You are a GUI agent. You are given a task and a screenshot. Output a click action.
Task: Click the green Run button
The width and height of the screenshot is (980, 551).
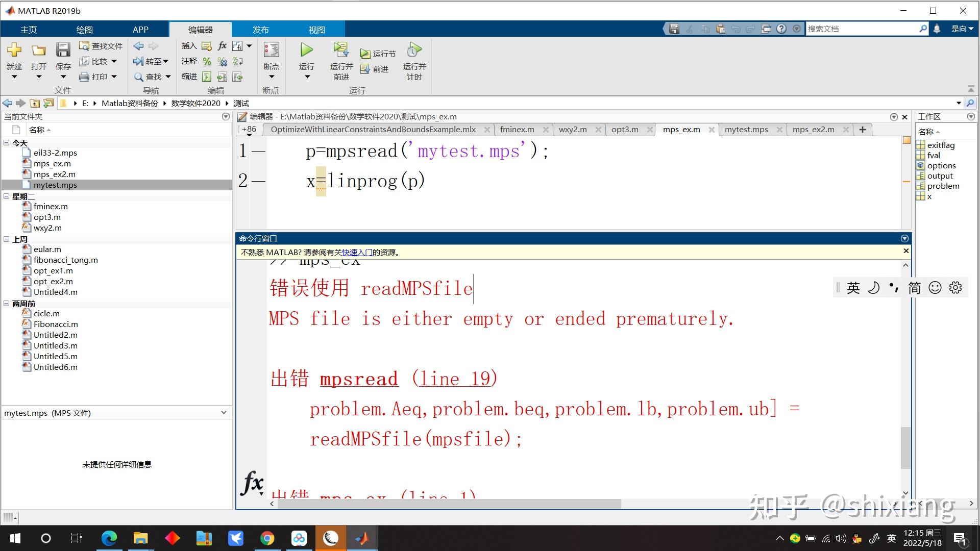(x=306, y=50)
